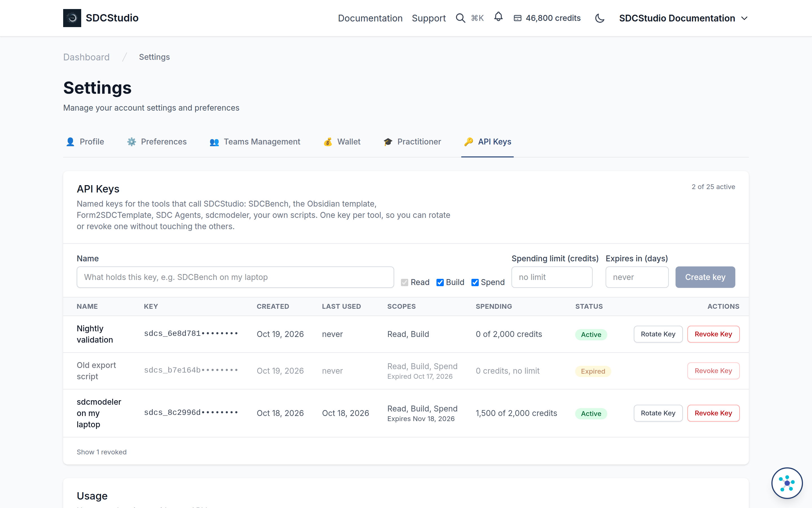Click the Profile person icon

[x=70, y=142]
